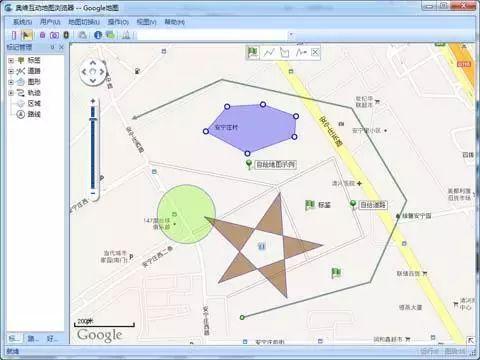
Task: Close the 标记管理 panel
Action: (x=61, y=47)
